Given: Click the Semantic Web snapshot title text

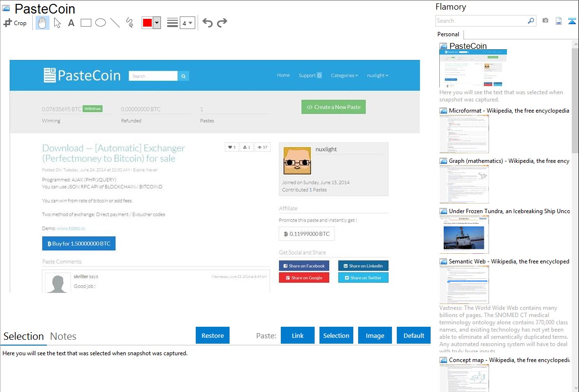Looking at the screenshot, I should click(x=509, y=261).
